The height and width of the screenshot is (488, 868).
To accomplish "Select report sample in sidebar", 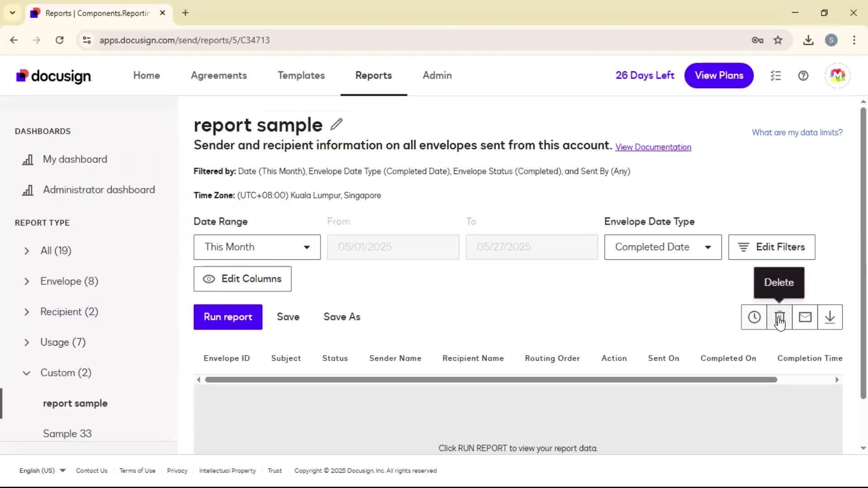I will 75,404.
